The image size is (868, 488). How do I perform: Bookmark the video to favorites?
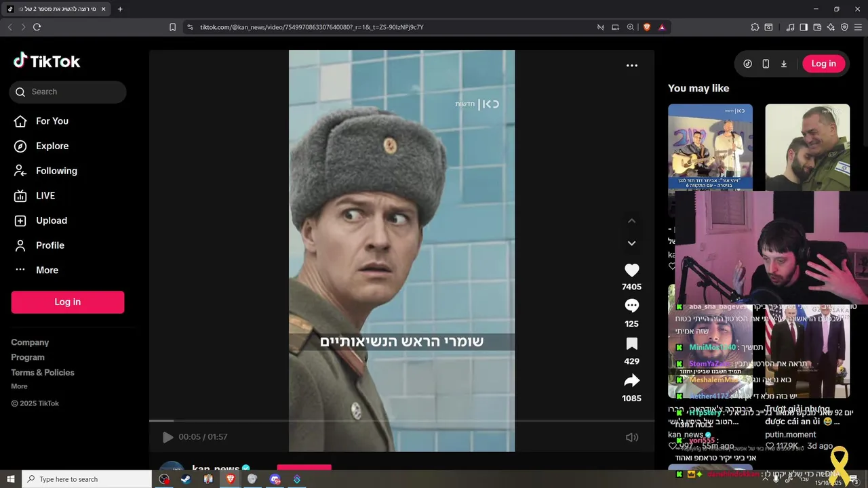click(632, 344)
